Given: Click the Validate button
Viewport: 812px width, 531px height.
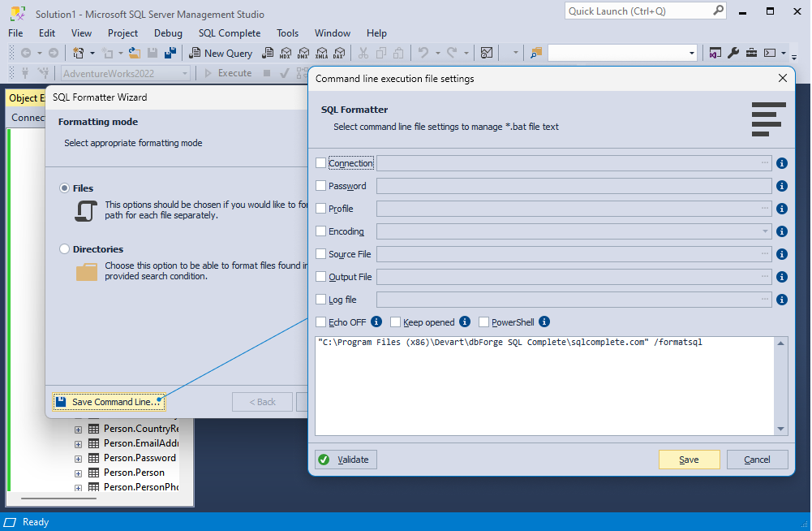Looking at the screenshot, I should (346, 459).
